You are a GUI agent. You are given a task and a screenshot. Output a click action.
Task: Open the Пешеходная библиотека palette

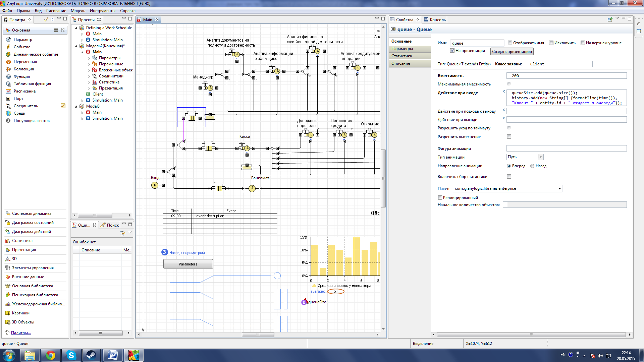[35, 295]
